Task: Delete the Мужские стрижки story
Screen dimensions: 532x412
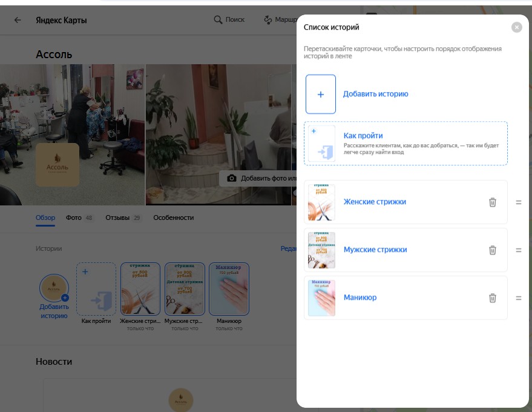Action: (x=493, y=250)
